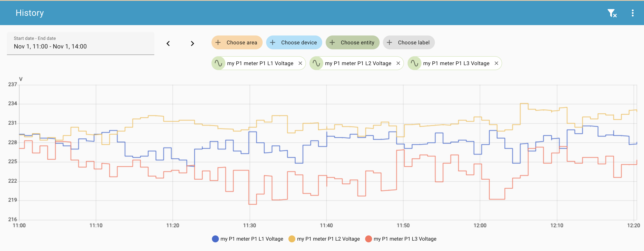Toggle L3 Voltage series in chart legend
Viewport: 644px width, 251px height.
[x=405, y=239]
